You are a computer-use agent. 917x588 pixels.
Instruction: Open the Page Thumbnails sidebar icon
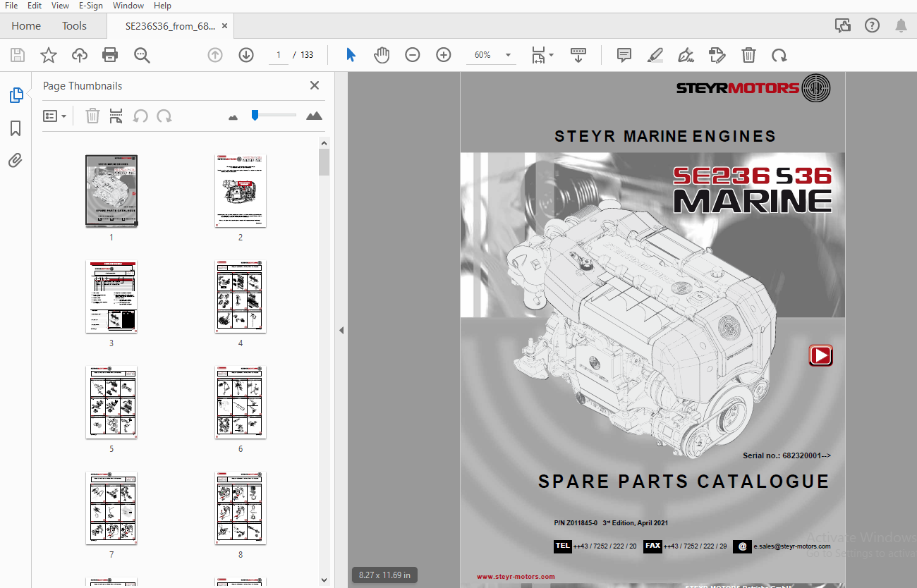tap(16, 95)
